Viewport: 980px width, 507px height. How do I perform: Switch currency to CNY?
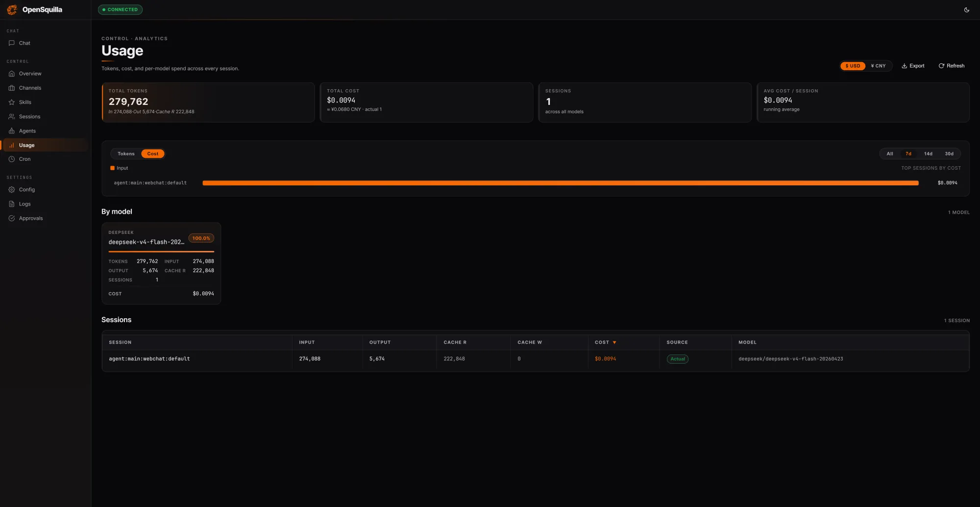pyautogui.click(x=878, y=66)
